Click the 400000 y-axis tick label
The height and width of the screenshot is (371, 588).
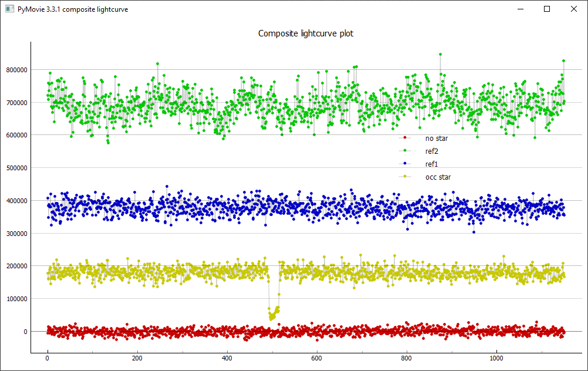click(16, 201)
